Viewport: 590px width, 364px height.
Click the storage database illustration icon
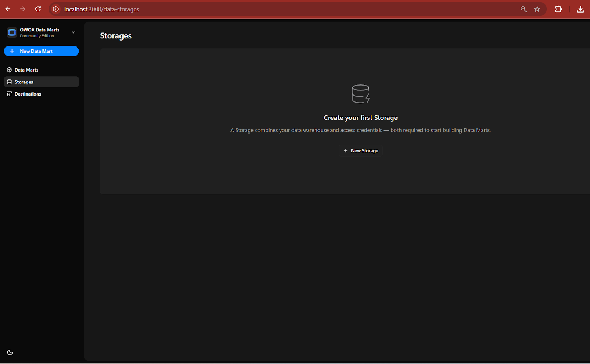(x=360, y=94)
